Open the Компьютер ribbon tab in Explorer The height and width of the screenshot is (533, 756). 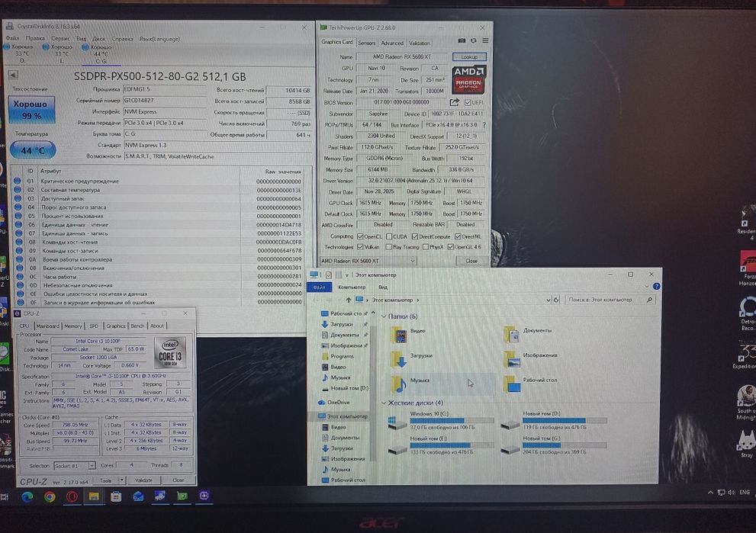pyautogui.click(x=352, y=287)
